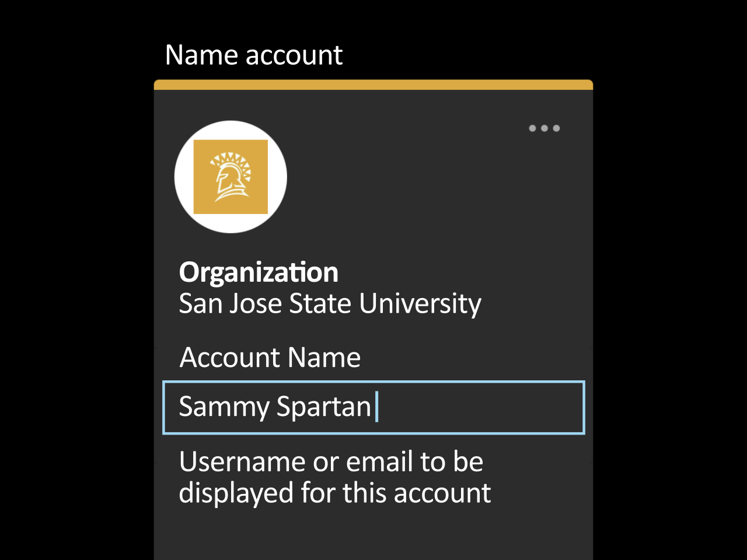Place cursor after the text Sammy Spartan
Screen dimensions: 747x560
376,408
